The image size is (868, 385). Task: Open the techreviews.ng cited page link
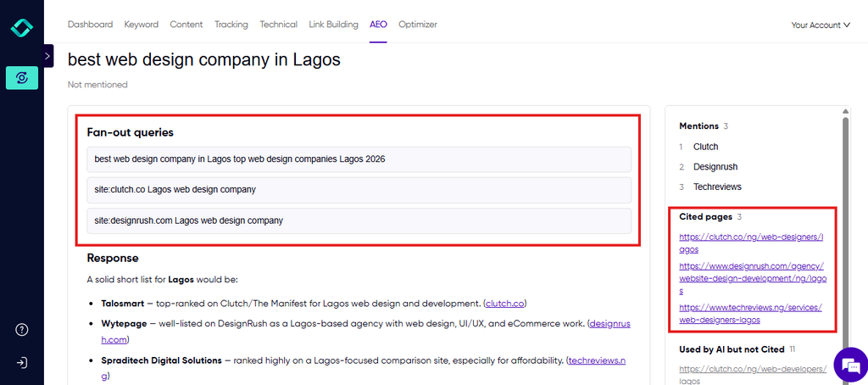pyautogui.click(x=750, y=314)
